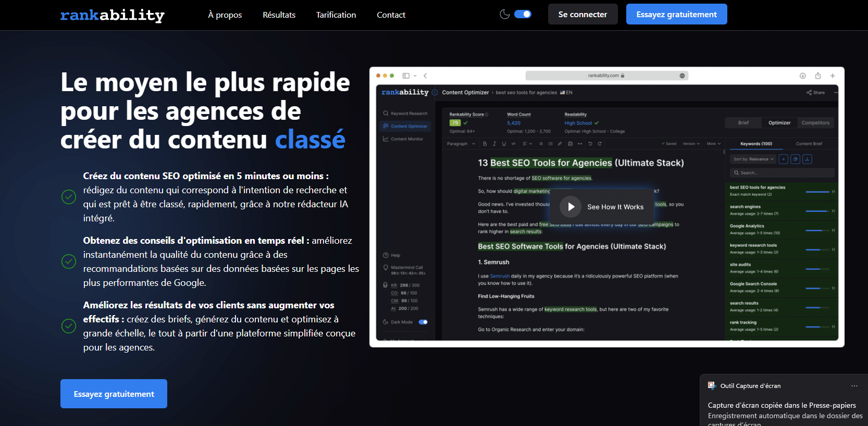Click the keywords Search field
The image size is (868, 426).
click(x=782, y=173)
